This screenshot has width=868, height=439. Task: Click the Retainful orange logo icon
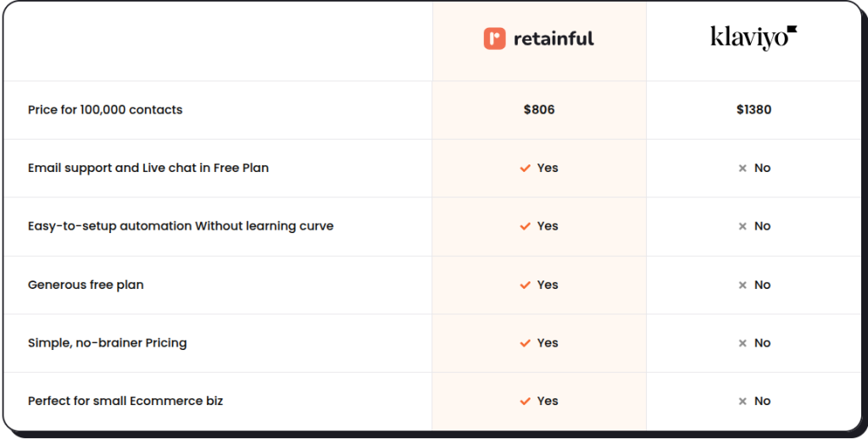click(x=494, y=39)
